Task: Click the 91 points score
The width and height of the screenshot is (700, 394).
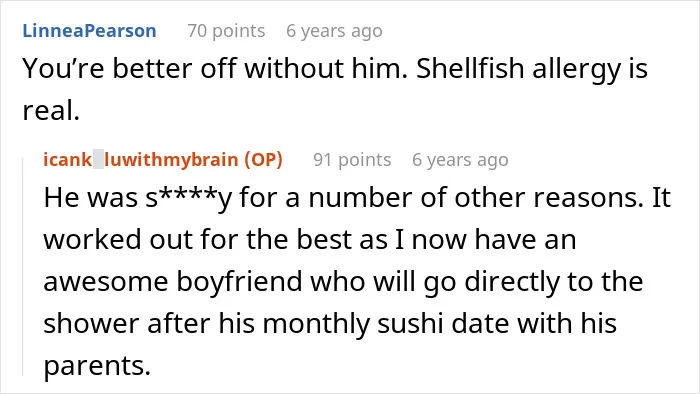Action: [352, 160]
